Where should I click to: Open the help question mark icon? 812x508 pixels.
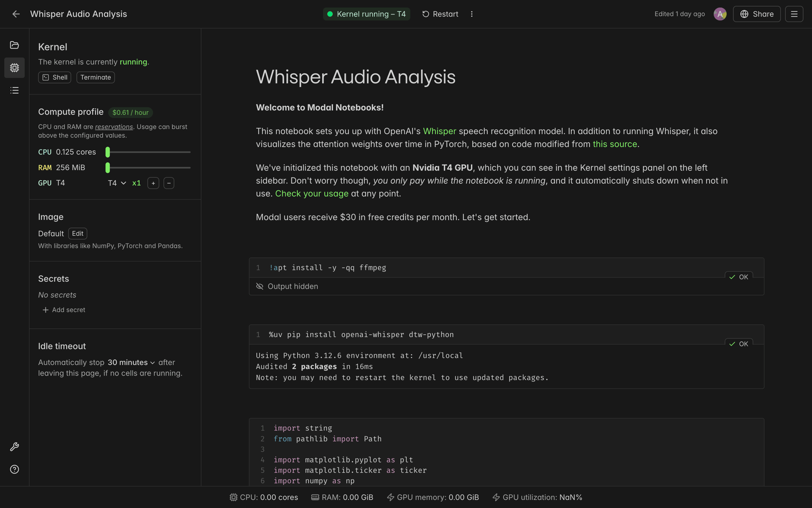click(x=14, y=469)
